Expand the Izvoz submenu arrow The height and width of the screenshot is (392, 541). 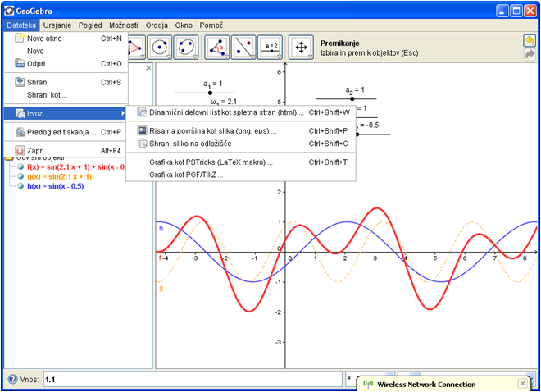(x=123, y=113)
